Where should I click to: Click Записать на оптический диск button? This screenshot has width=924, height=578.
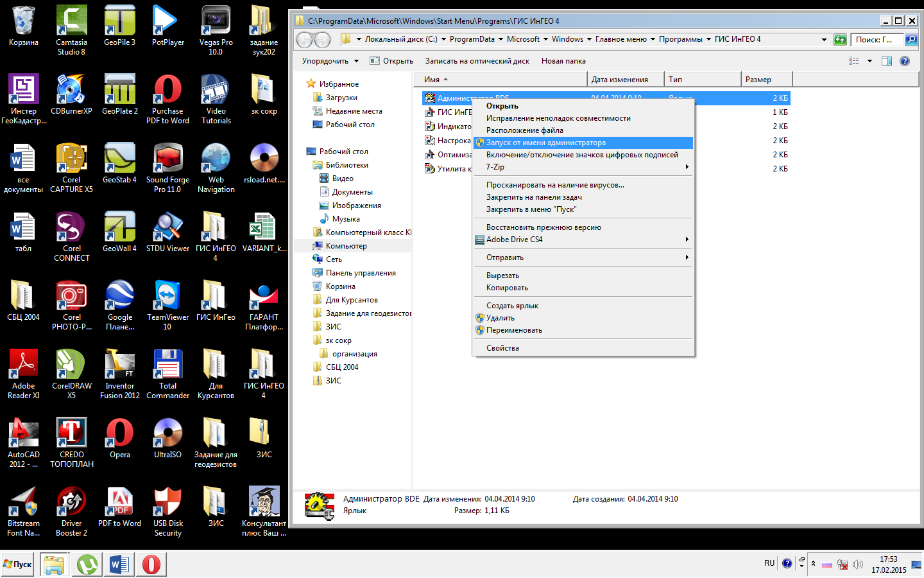(x=477, y=61)
